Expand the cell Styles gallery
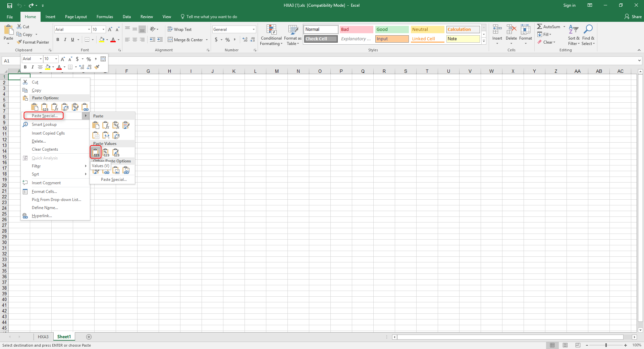This screenshot has width=644, height=349. (484, 41)
